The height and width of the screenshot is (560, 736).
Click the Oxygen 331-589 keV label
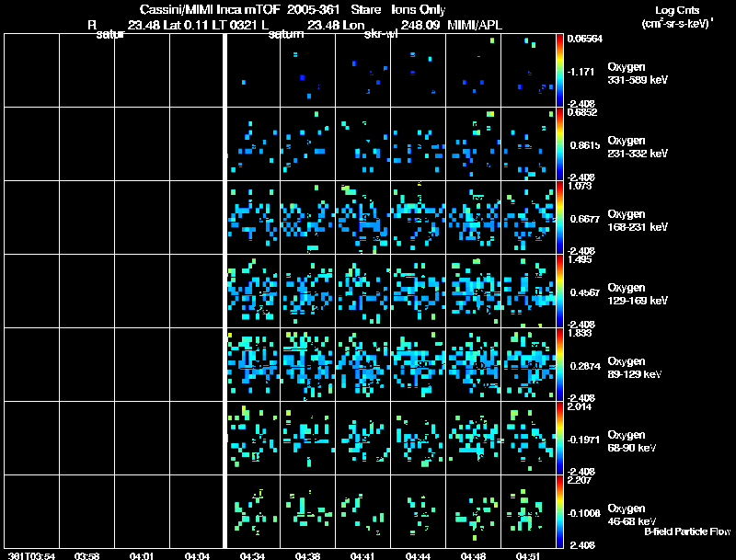tap(638, 74)
